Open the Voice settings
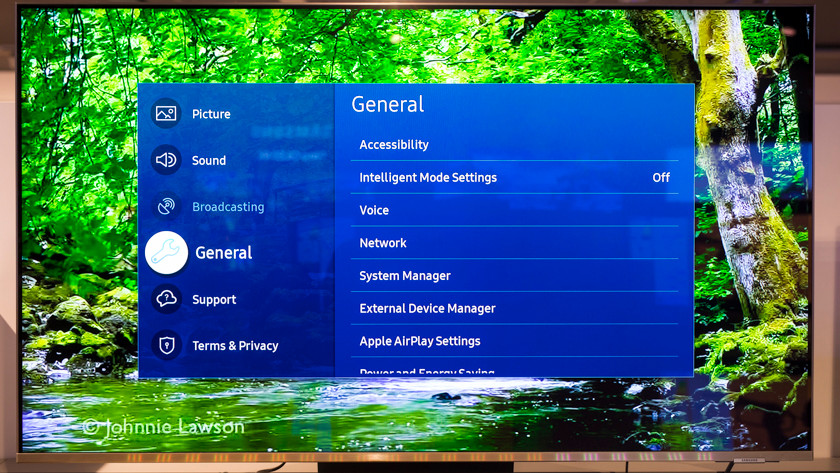840x473 pixels. click(374, 211)
